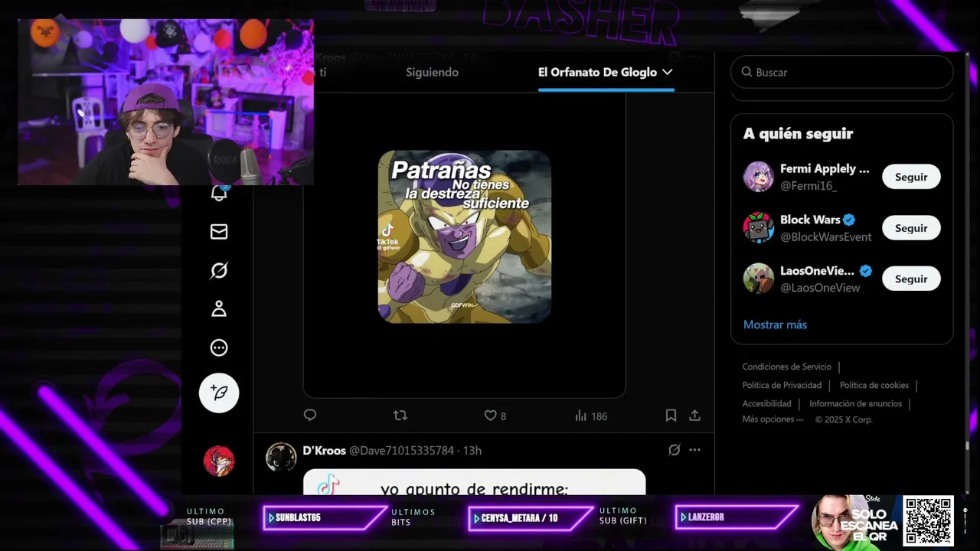Click the page scrollbar on the right edge

tap(967, 444)
